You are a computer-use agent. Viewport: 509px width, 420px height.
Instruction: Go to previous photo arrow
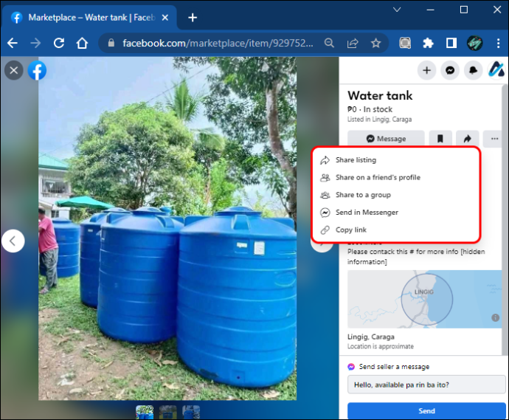point(13,241)
